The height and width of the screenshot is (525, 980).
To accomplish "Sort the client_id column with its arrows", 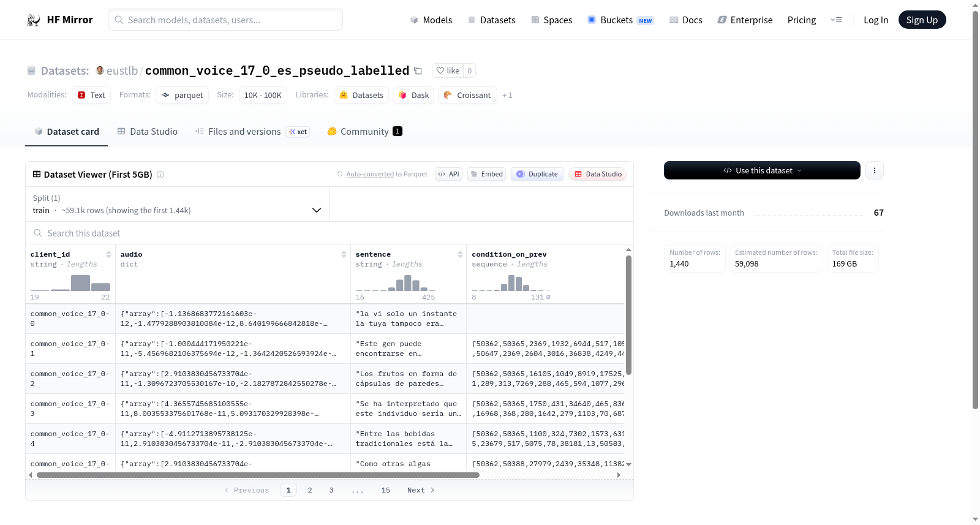I will [108, 254].
